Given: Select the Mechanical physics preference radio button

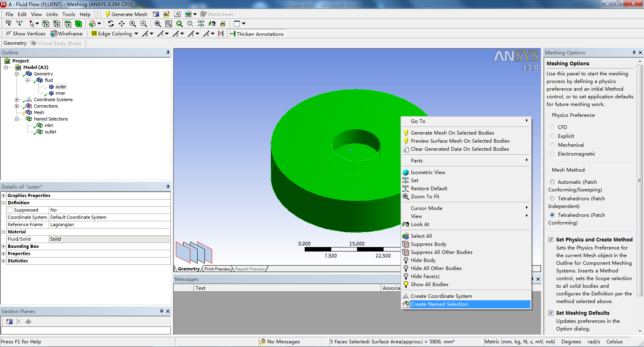Looking at the screenshot, I should tap(552, 145).
